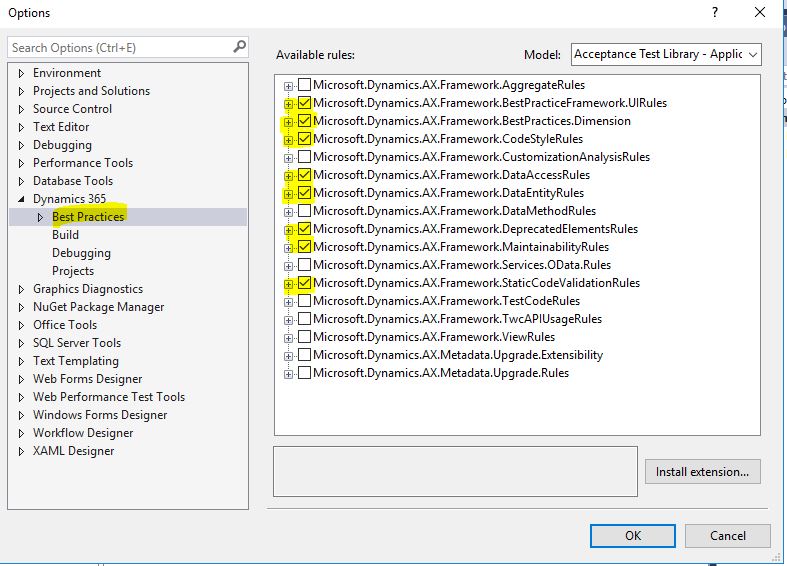This screenshot has height=566, width=787.
Task: Click Install extension button
Action: tap(702, 472)
